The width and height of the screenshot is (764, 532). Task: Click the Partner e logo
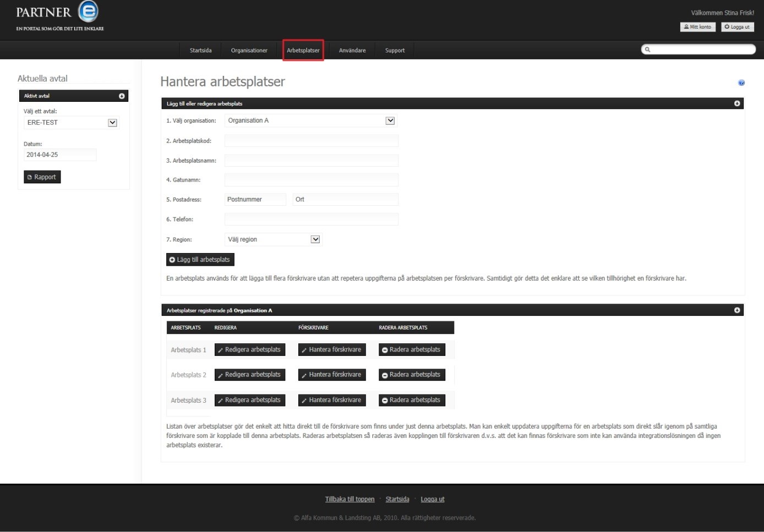[59, 15]
